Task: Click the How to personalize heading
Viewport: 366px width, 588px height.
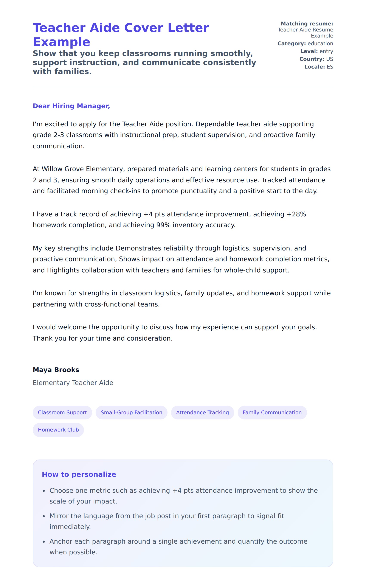Action: coord(79,474)
